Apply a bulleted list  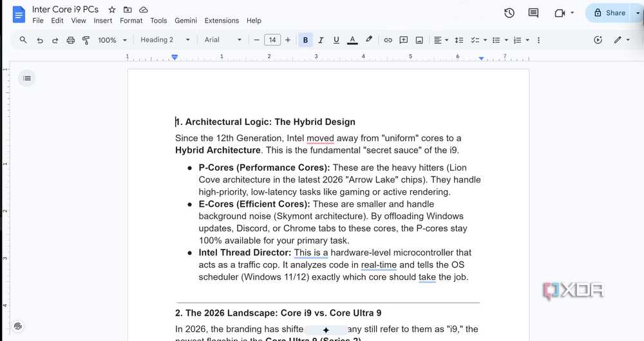coord(496,40)
